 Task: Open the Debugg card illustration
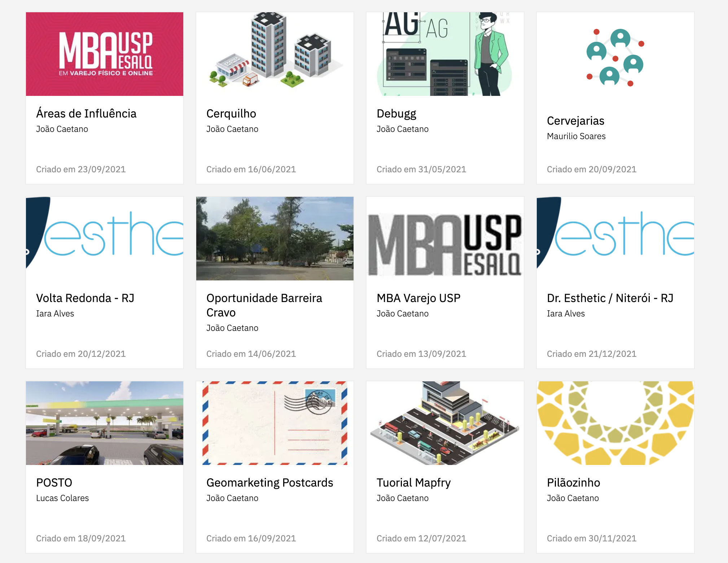tap(445, 54)
